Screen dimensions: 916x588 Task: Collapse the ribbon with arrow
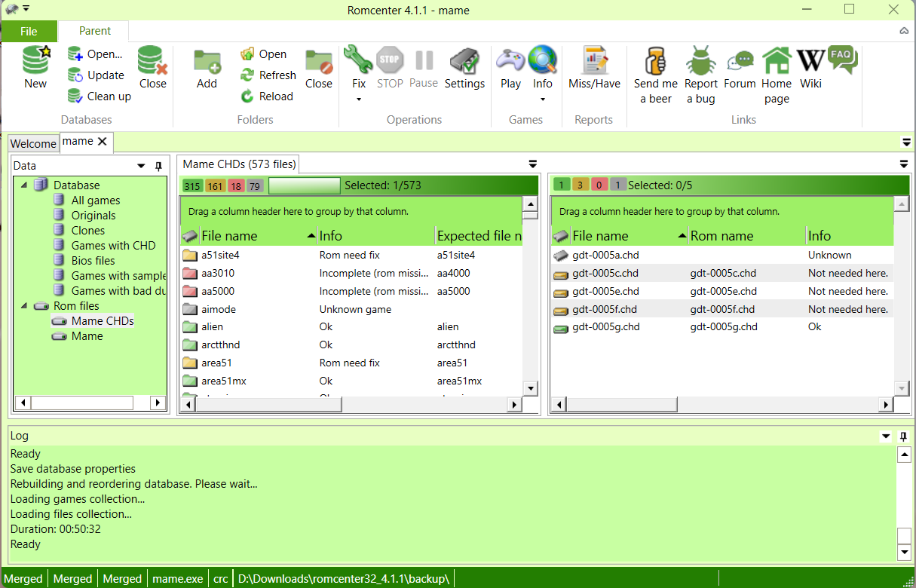click(x=904, y=31)
